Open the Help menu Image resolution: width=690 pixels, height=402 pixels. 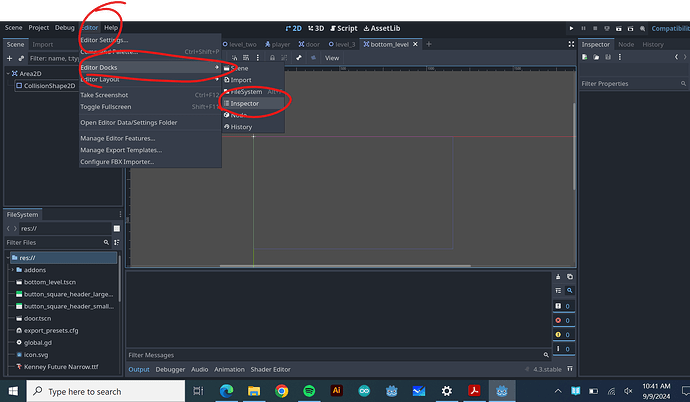tap(111, 27)
